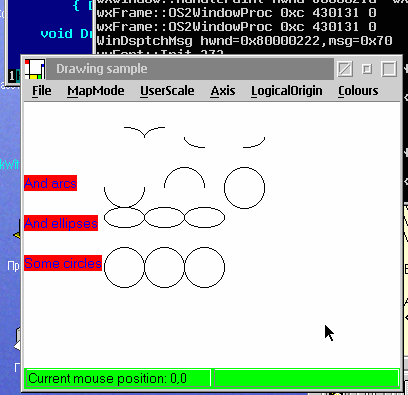Image resolution: width=408 pixels, height=395 pixels.
Task: Click the Current mouse position status field
Action: (x=118, y=378)
